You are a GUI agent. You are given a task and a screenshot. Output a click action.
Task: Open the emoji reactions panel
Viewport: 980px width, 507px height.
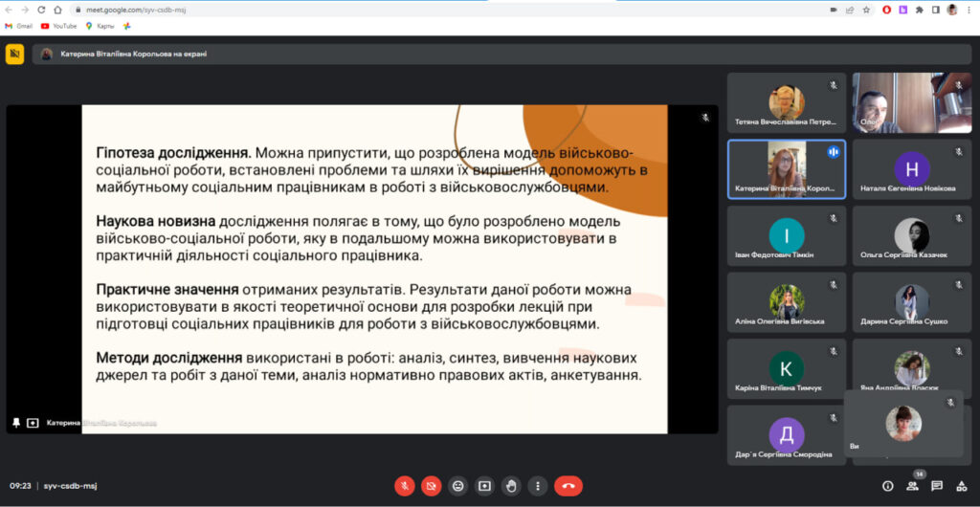pyautogui.click(x=458, y=486)
